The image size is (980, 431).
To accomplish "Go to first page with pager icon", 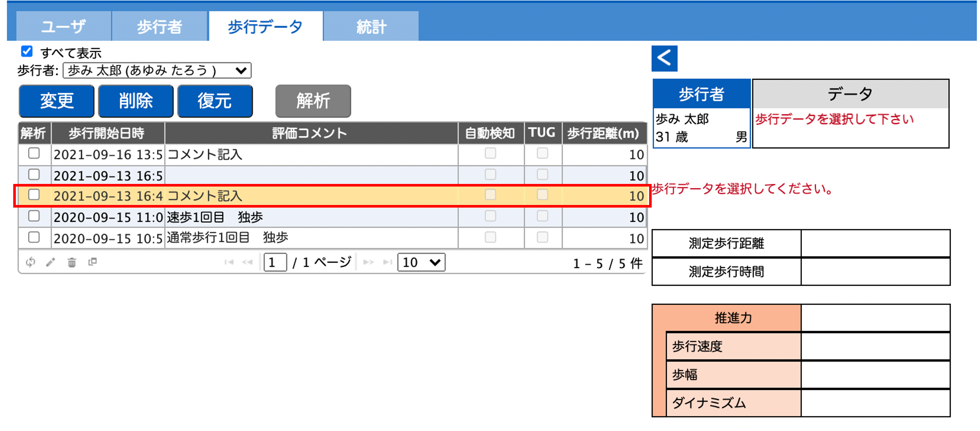I will [229, 262].
